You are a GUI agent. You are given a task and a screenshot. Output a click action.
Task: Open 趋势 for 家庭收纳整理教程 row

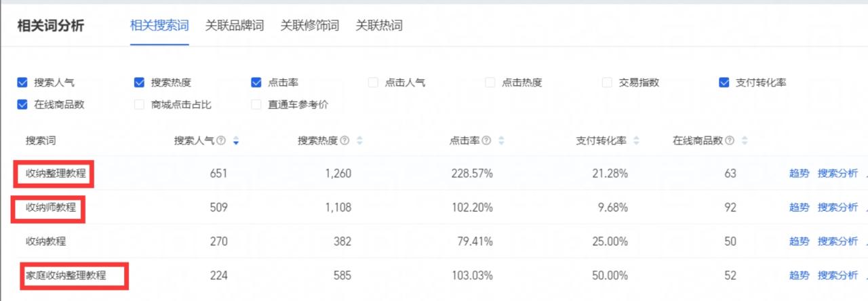[x=800, y=275]
